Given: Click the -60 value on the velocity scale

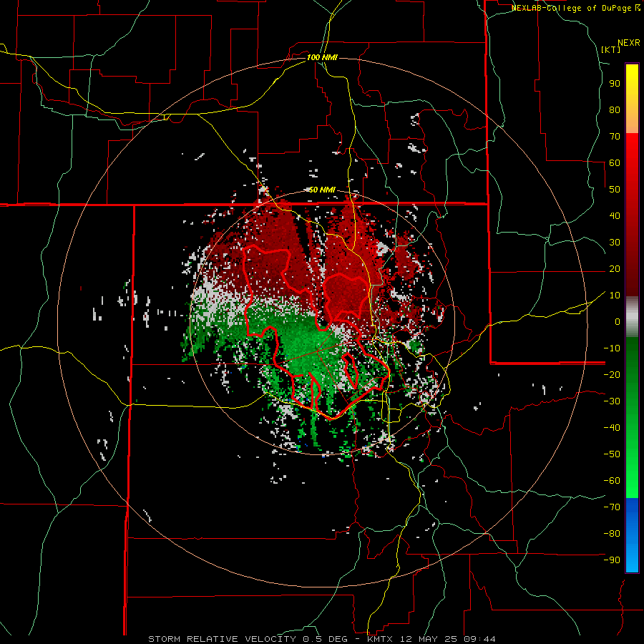Looking at the screenshot, I should tap(612, 481).
